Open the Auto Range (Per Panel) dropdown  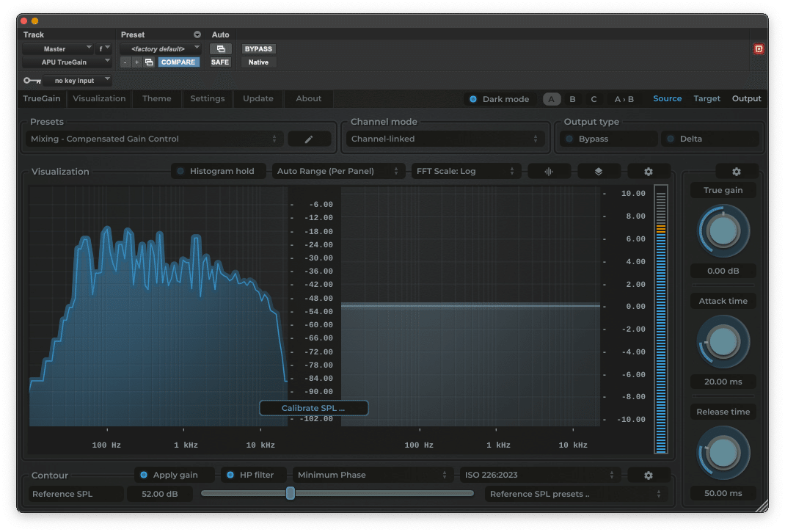[x=338, y=171]
